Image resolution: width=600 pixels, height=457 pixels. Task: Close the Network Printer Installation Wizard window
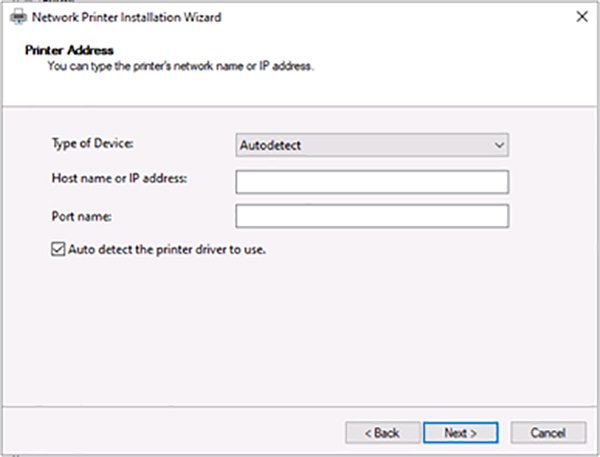pos(580,17)
